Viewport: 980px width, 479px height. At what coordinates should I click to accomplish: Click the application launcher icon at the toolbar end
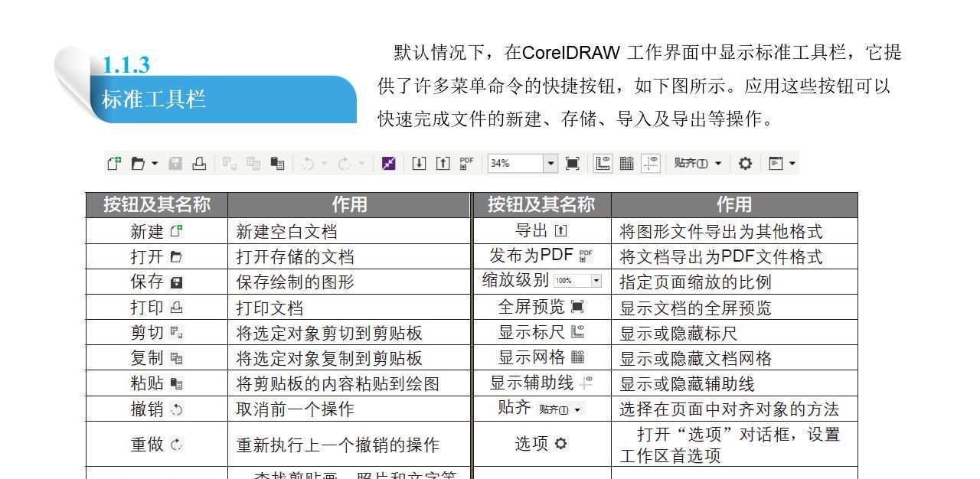(776, 163)
